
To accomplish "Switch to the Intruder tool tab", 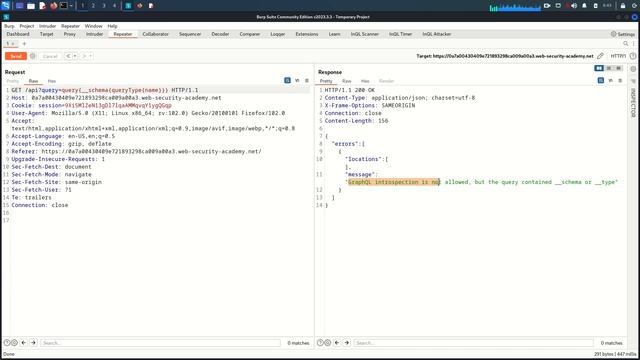I will [x=94, y=34].
